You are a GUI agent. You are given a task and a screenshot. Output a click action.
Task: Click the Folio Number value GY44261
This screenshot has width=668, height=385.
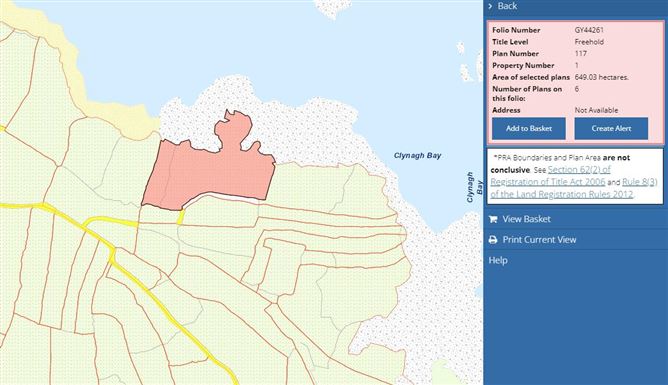click(589, 30)
